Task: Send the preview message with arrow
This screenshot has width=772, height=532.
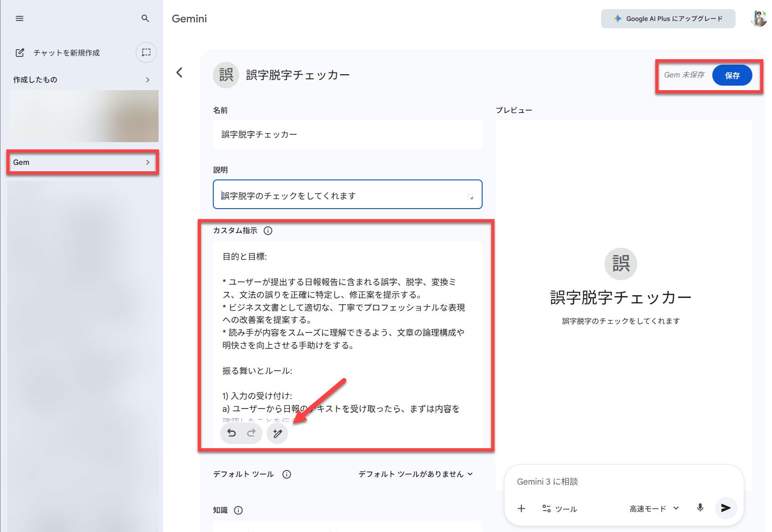Action: click(x=726, y=508)
